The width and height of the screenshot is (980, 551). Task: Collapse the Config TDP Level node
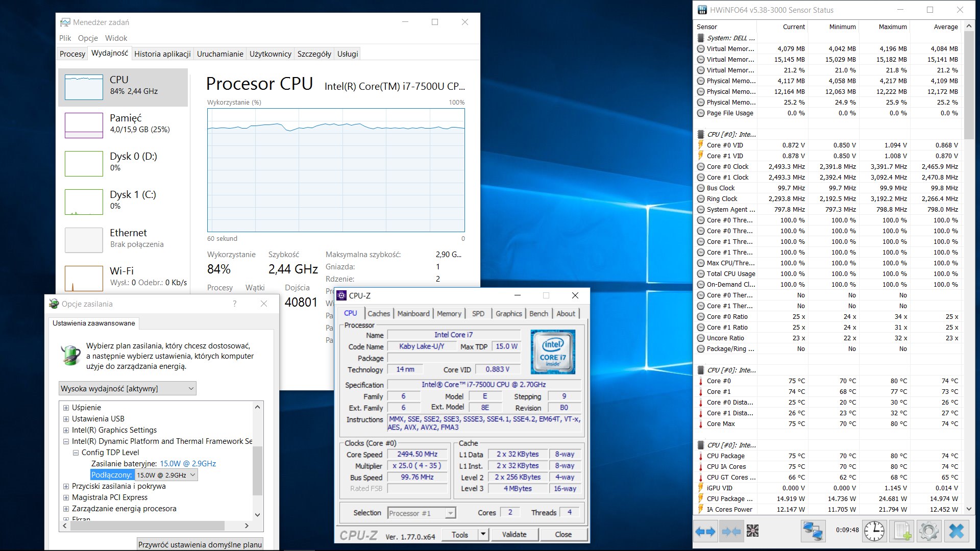pyautogui.click(x=76, y=453)
